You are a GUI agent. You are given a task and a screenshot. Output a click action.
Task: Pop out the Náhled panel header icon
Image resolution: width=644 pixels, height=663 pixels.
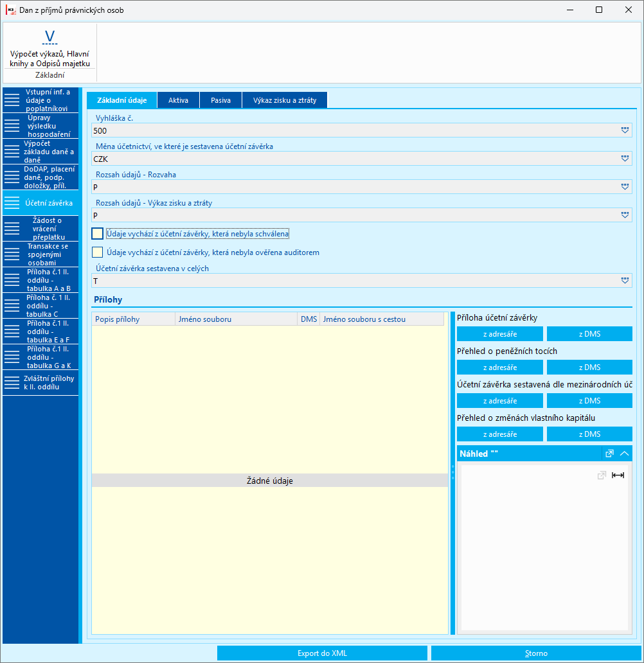click(x=609, y=454)
